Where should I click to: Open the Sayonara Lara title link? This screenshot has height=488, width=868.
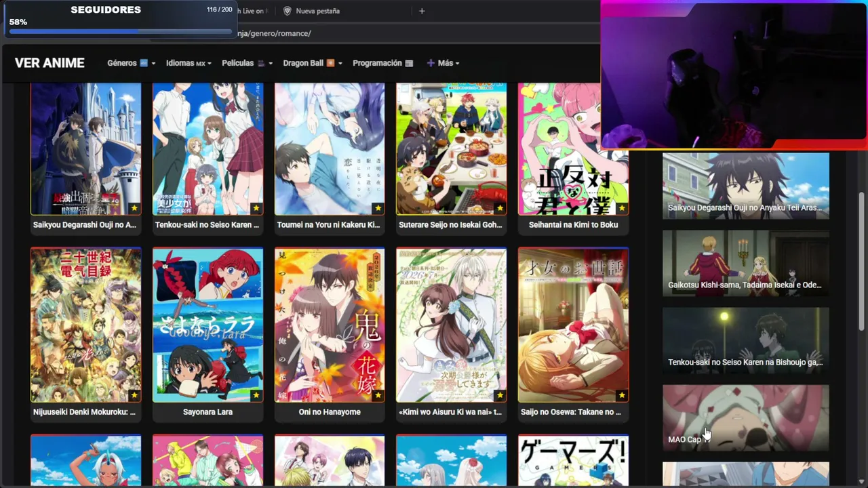(x=208, y=412)
